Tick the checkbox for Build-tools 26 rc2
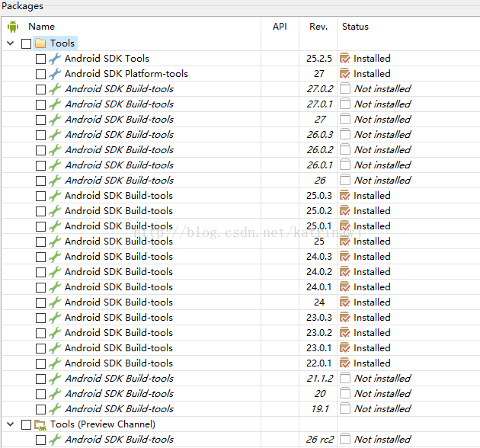 (40, 440)
